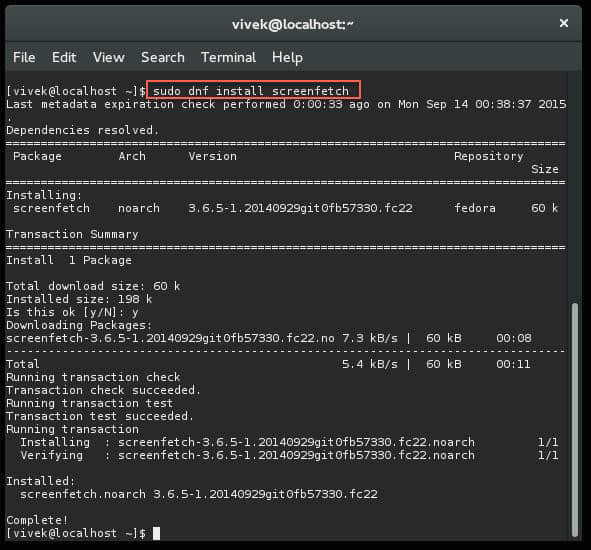The width and height of the screenshot is (591, 550).
Task: Click the blinking cursor at the prompt
Action: click(x=156, y=533)
